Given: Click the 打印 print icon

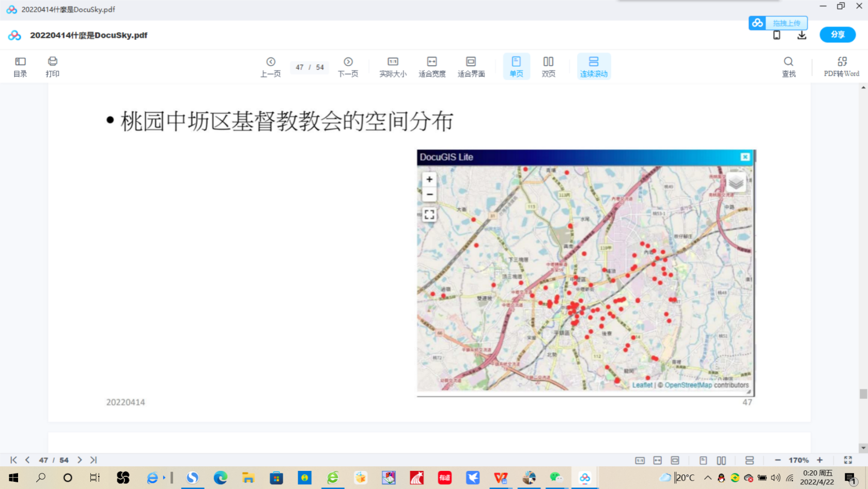Looking at the screenshot, I should pos(52,67).
